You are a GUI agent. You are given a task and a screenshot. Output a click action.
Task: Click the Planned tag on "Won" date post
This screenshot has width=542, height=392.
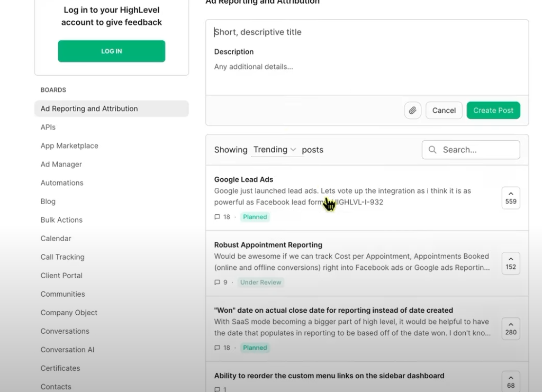coord(255,348)
